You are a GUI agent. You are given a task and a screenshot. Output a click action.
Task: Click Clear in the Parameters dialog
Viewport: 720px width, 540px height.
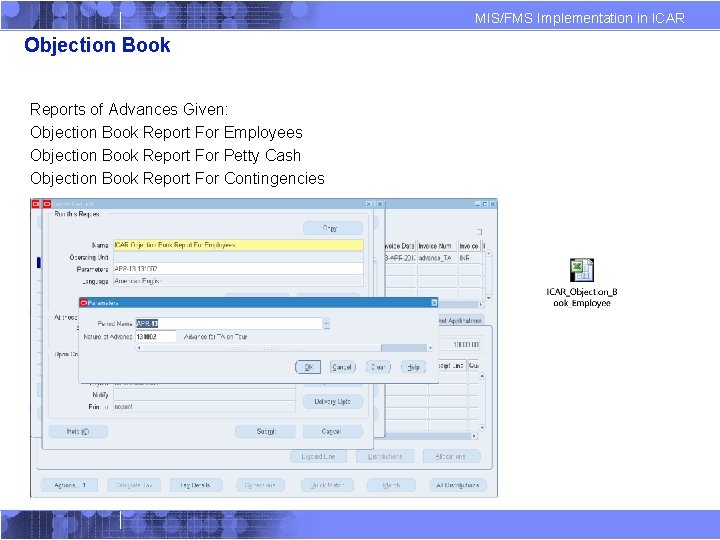tap(378, 367)
